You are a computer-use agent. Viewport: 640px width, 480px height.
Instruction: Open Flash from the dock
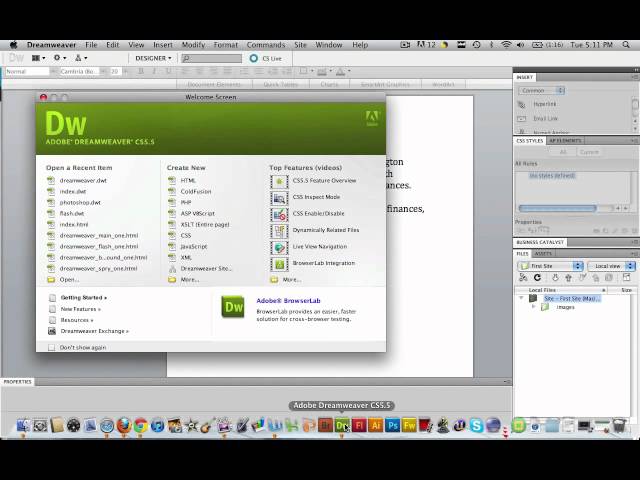(359, 426)
